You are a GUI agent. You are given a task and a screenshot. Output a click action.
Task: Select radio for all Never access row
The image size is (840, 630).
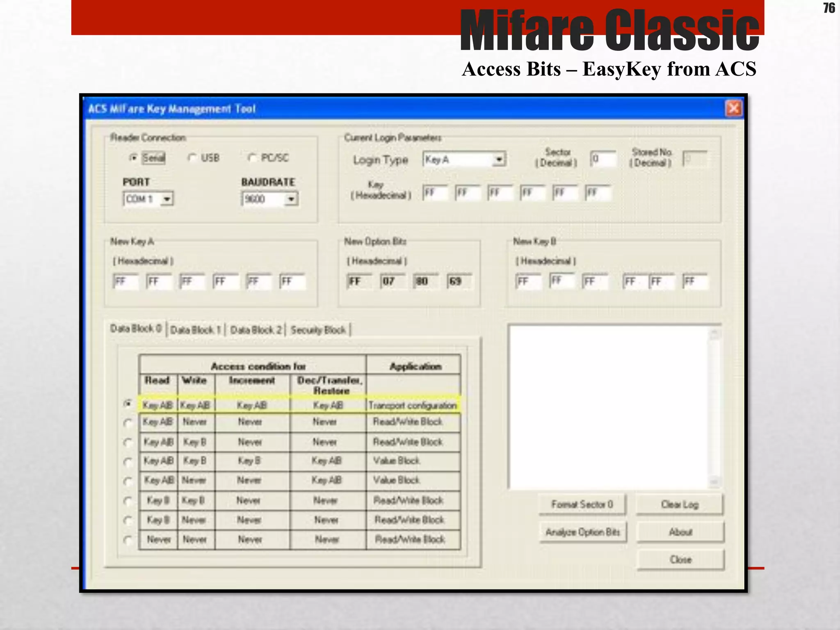click(x=128, y=540)
